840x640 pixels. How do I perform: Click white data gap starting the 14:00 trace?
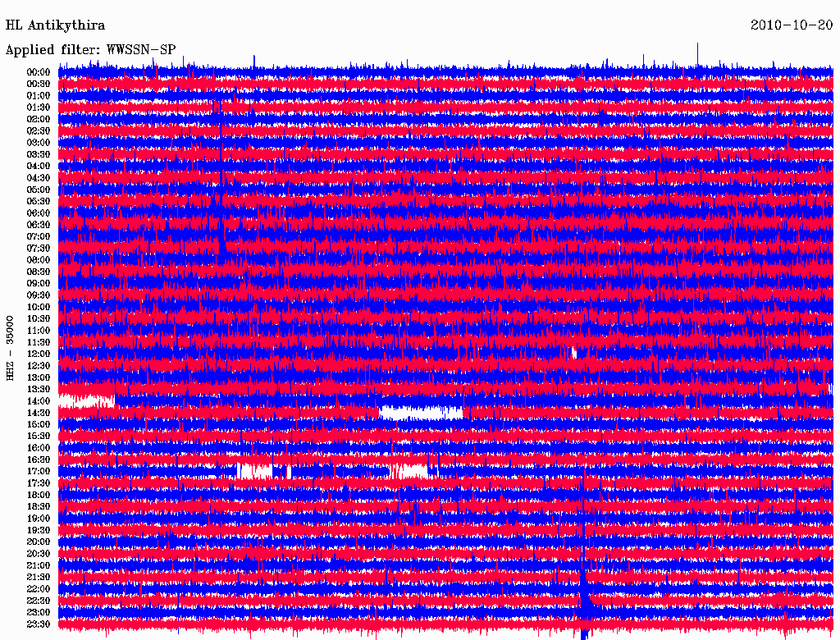86,401
